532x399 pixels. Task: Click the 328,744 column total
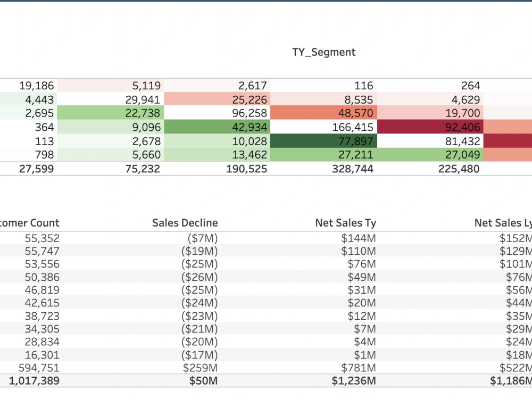point(353,169)
